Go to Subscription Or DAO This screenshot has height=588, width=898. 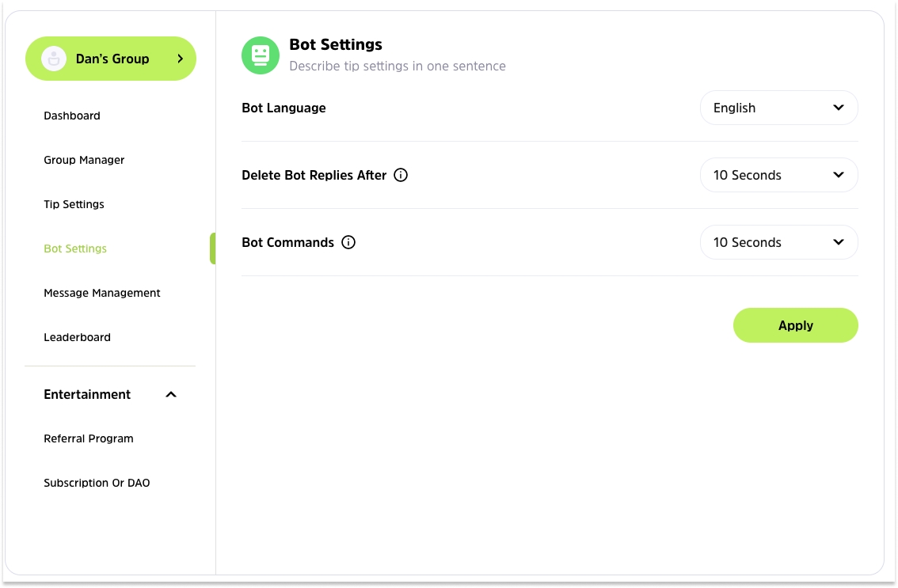[97, 483]
